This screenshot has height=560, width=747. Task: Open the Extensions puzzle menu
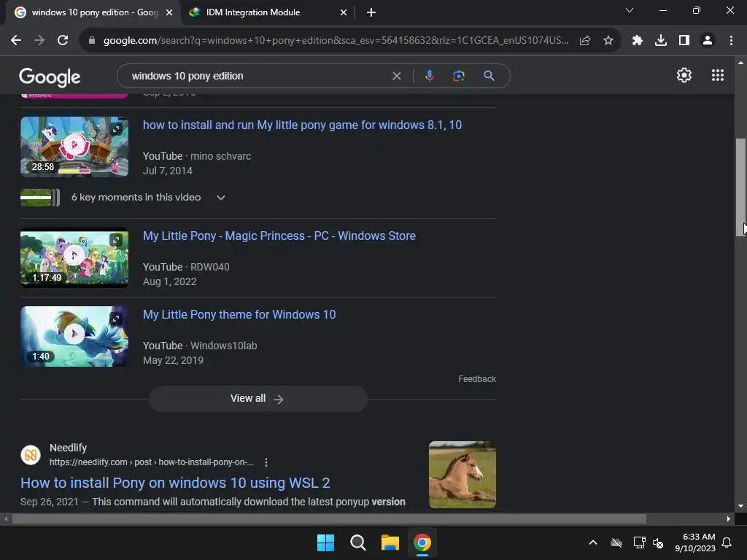638,41
